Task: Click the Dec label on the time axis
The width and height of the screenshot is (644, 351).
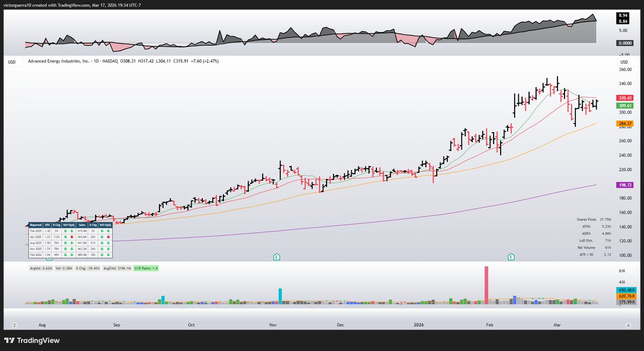Action: (x=341, y=325)
